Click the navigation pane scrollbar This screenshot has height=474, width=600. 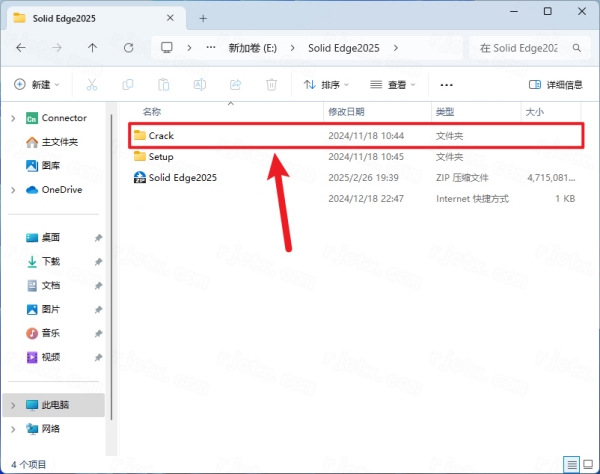111,266
